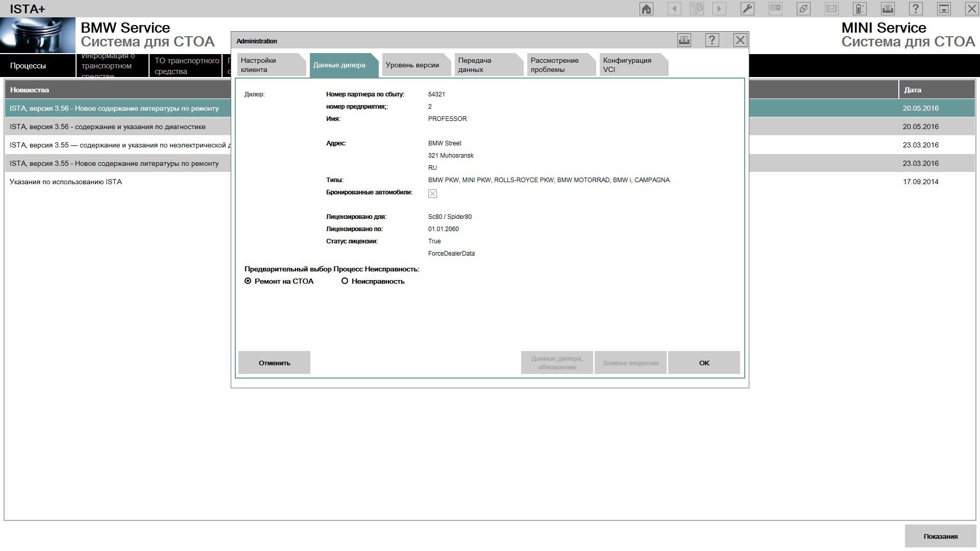
Task: Open help question mark in main toolbar
Action: pos(916,9)
